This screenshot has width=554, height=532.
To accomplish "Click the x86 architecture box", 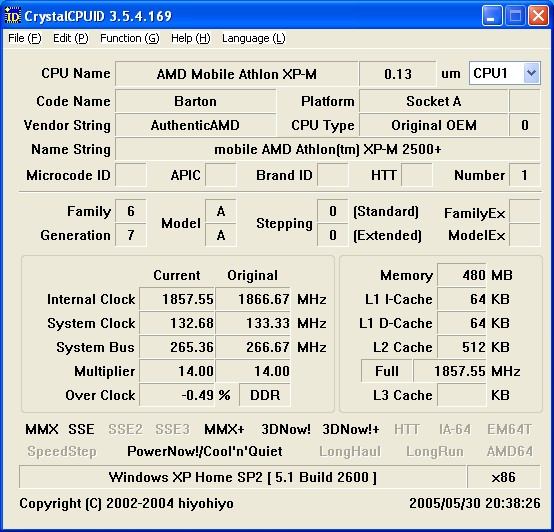I will 503,477.
